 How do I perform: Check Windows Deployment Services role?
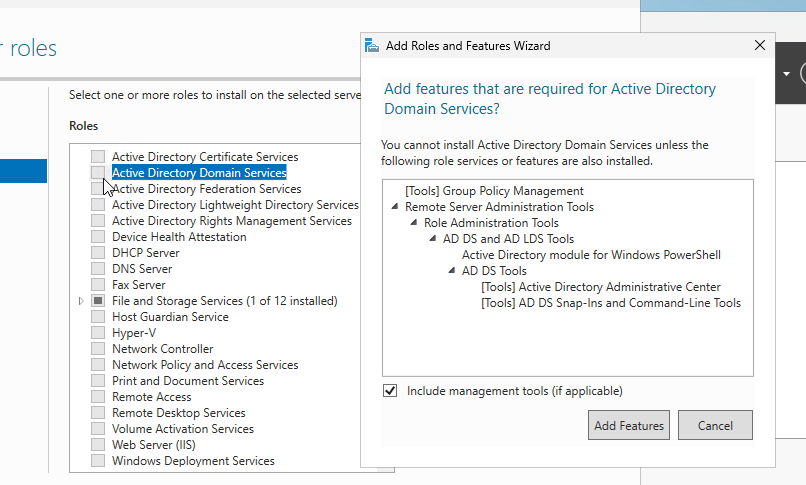[98, 460]
